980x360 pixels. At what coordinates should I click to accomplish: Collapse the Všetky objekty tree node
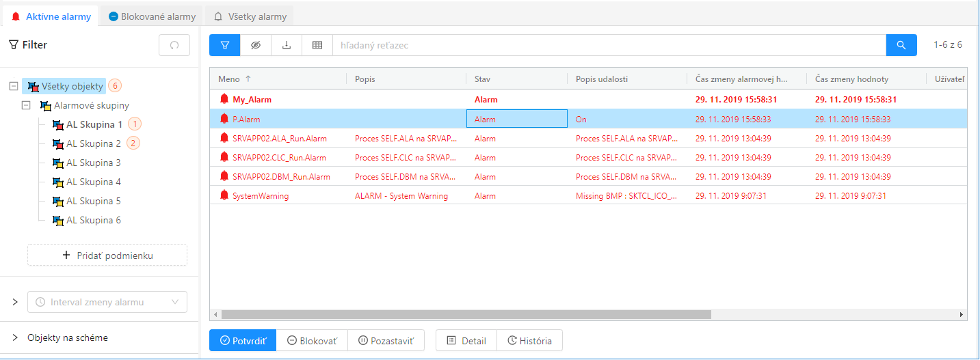point(14,86)
